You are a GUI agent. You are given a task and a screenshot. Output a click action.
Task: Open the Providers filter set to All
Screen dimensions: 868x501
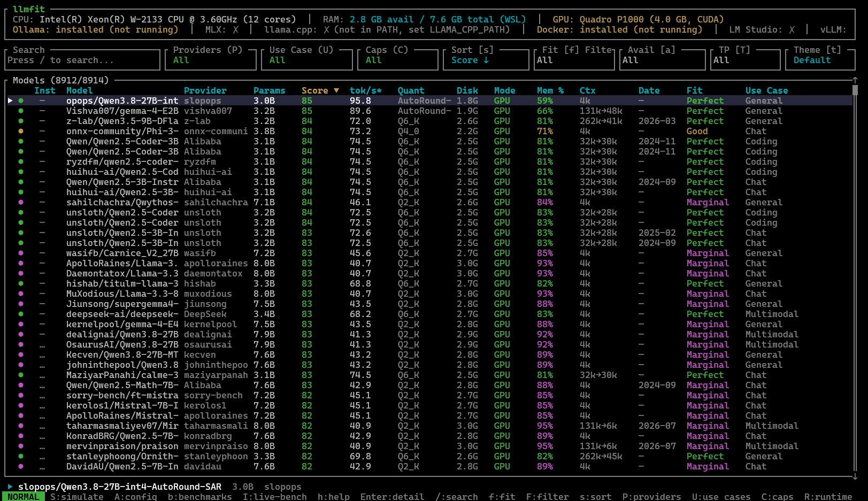point(211,60)
